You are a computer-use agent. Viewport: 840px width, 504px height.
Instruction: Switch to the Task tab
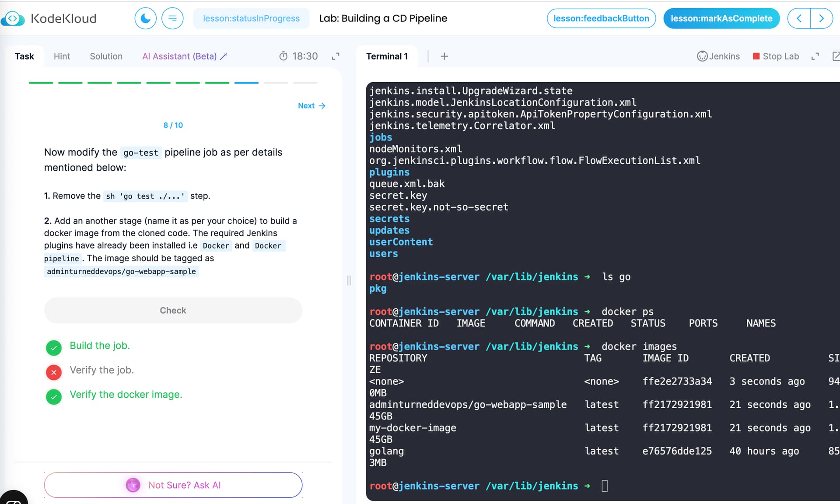click(x=24, y=56)
